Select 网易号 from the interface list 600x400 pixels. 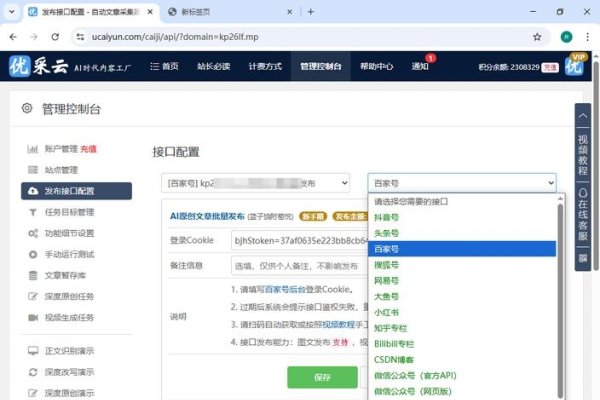(462, 281)
